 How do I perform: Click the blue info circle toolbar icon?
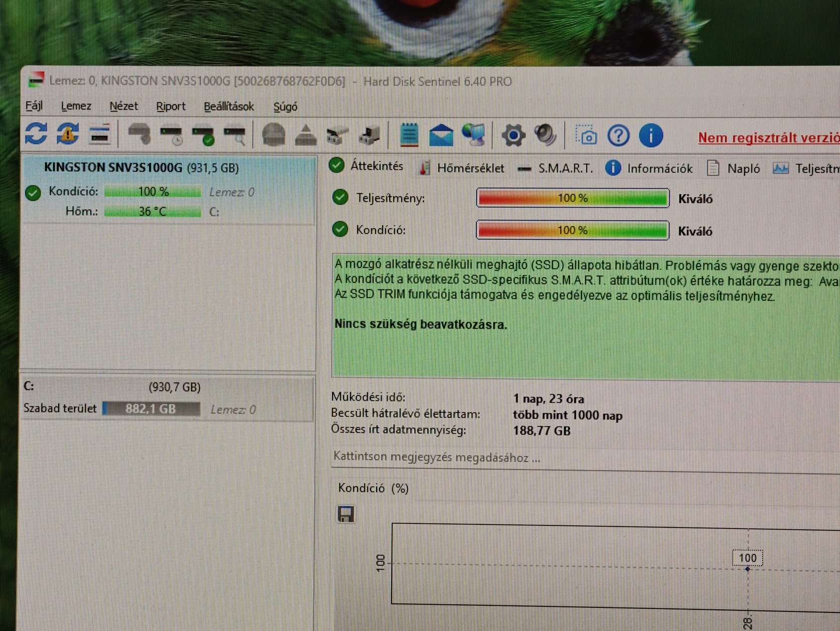click(651, 136)
